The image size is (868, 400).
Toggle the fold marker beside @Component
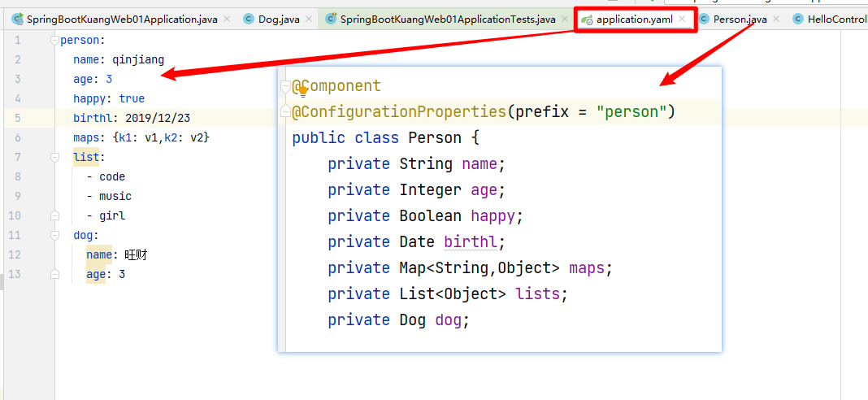point(285,86)
